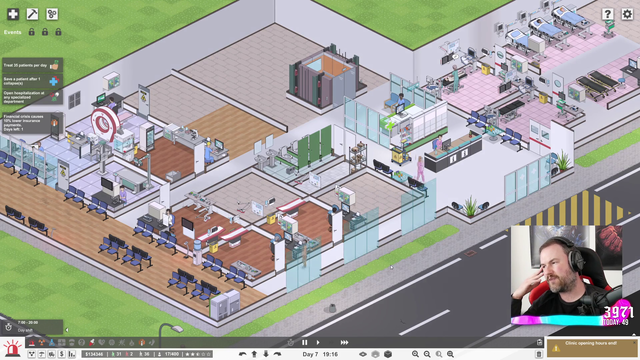Toggle the eye visibility view

point(363,354)
